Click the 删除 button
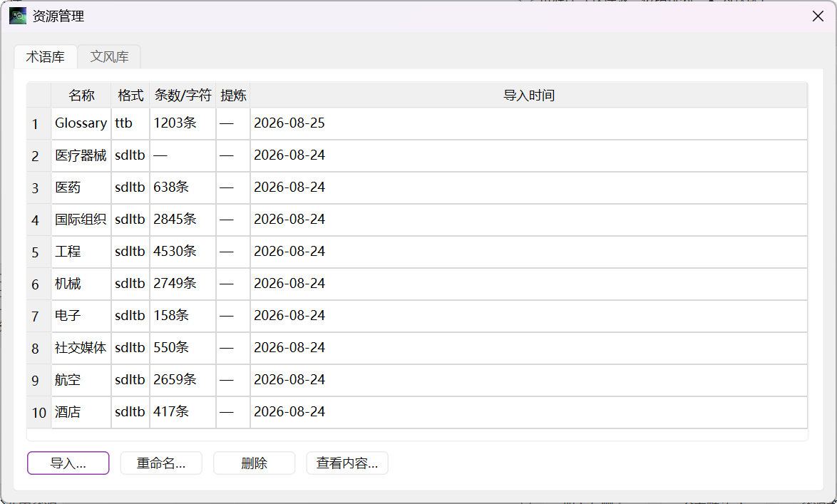The height and width of the screenshot is (504, 837). [x=254, y=463]
